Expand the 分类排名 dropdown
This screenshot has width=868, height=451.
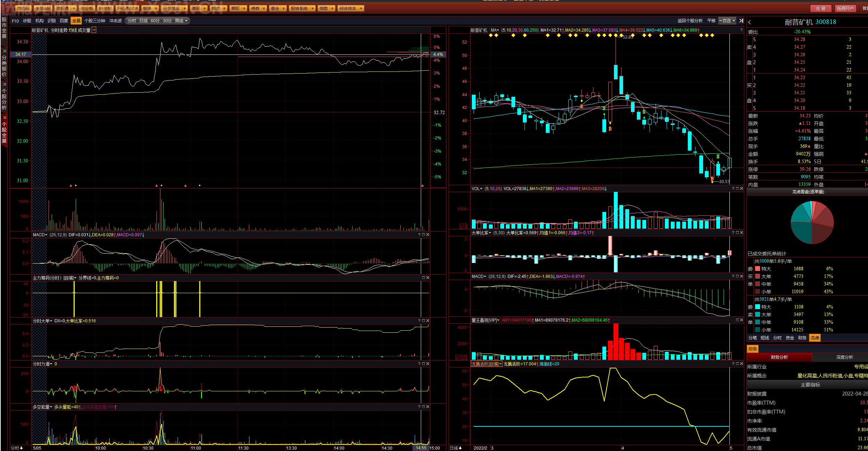pyautogui.click(x=184, y=8)
